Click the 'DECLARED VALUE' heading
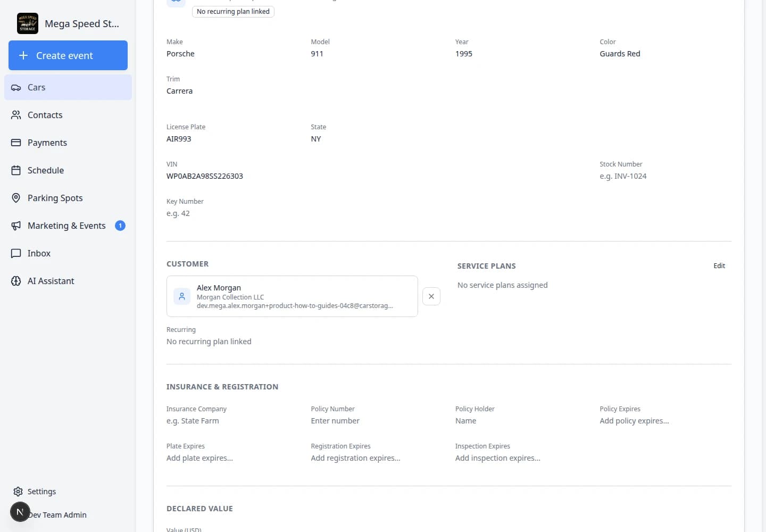This screenshot has width=766, height=532. [x=199, y=509]
